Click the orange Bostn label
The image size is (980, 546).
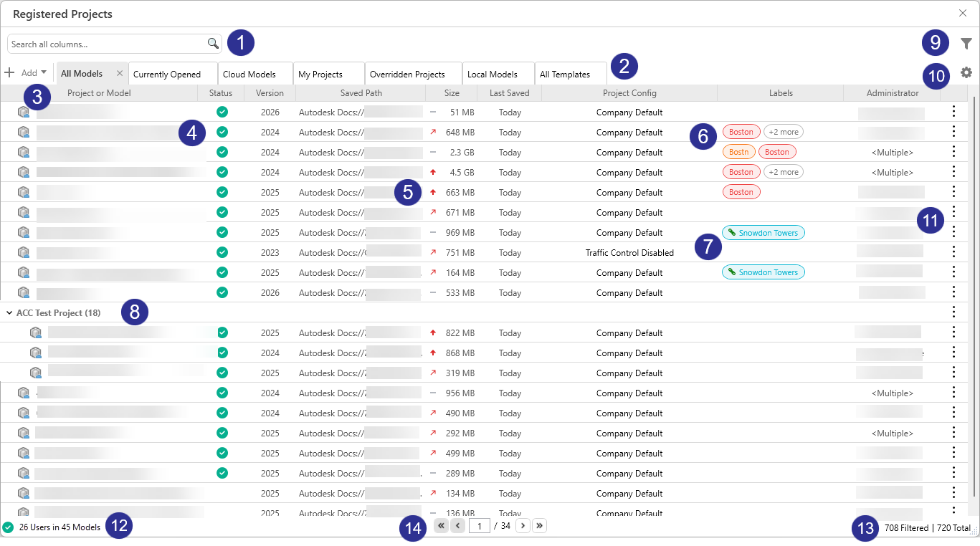(738, 152)
